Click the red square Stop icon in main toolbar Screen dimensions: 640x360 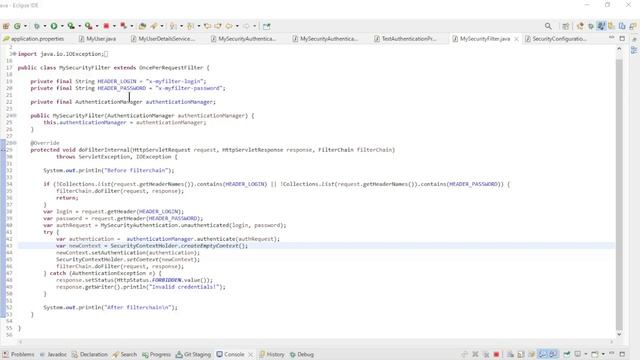coord(106,26)
